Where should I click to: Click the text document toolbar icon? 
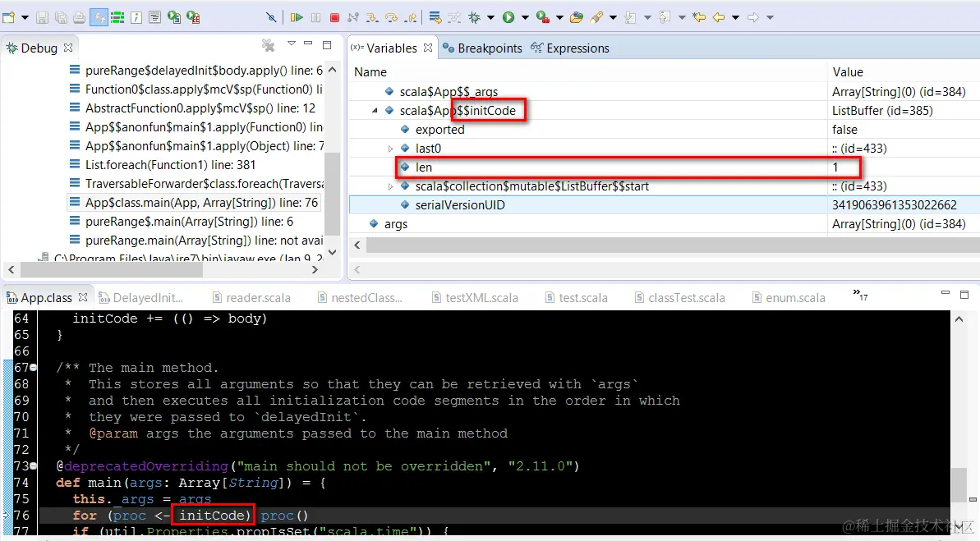click(155, 17)
